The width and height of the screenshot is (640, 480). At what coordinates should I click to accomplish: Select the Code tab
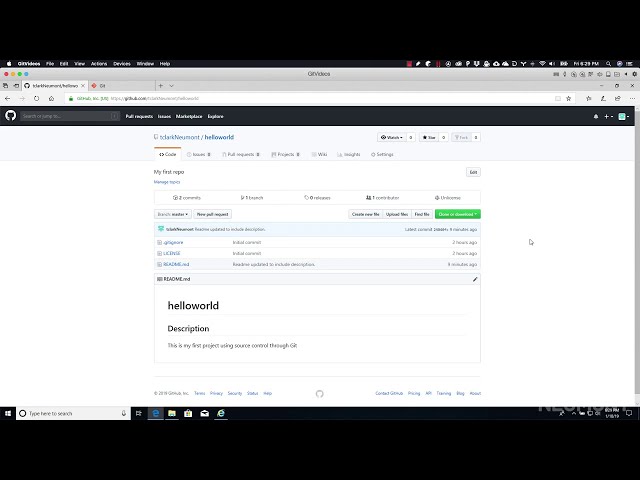(x=168, y=154)
